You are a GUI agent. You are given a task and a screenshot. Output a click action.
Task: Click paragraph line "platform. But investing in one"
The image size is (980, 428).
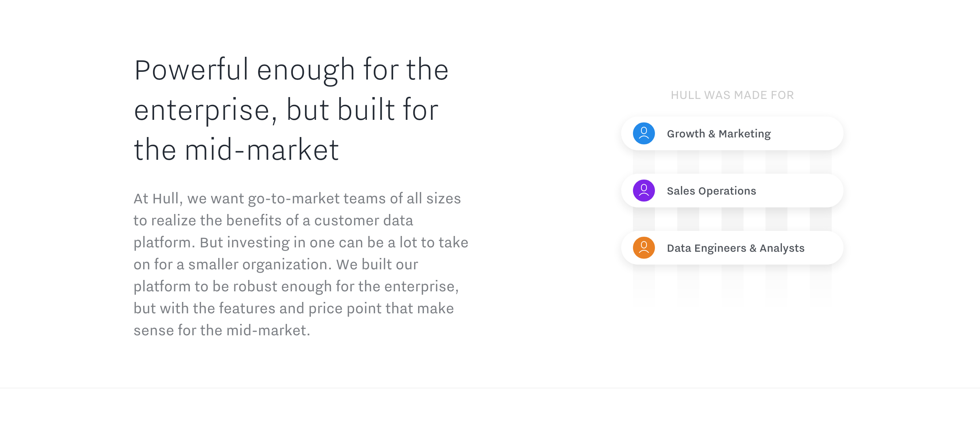pos(301,243)
